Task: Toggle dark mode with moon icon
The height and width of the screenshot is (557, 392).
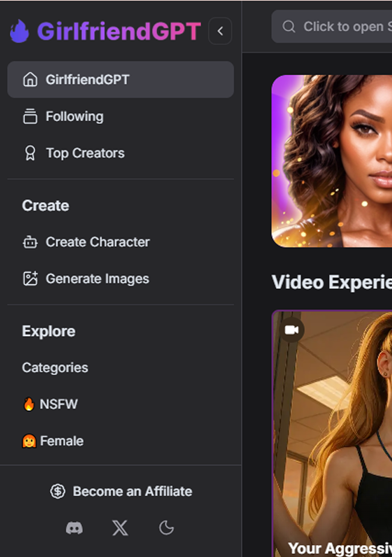Action: [x=166, y=528]
